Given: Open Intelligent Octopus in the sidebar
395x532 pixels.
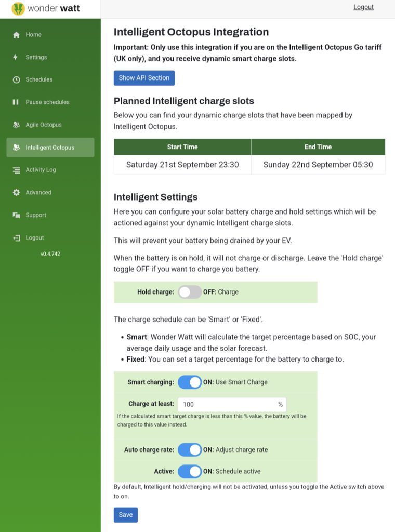Looking at the screenshot, I should 50,148.
